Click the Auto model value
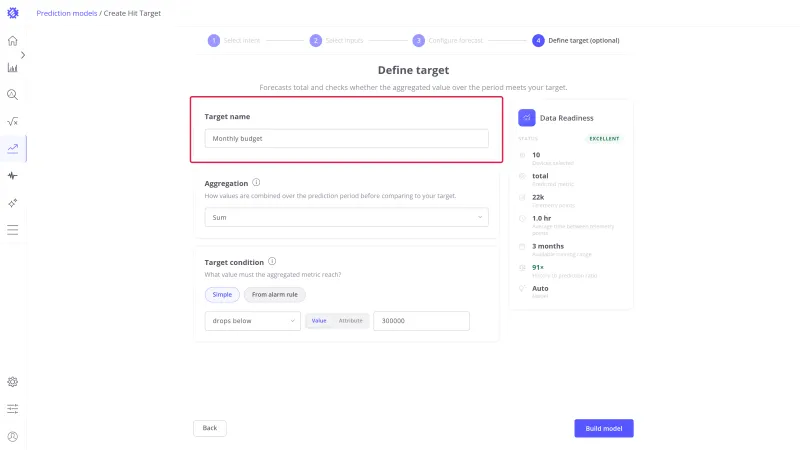Viewport: 800px width, 450px height. tap(540, 289)
